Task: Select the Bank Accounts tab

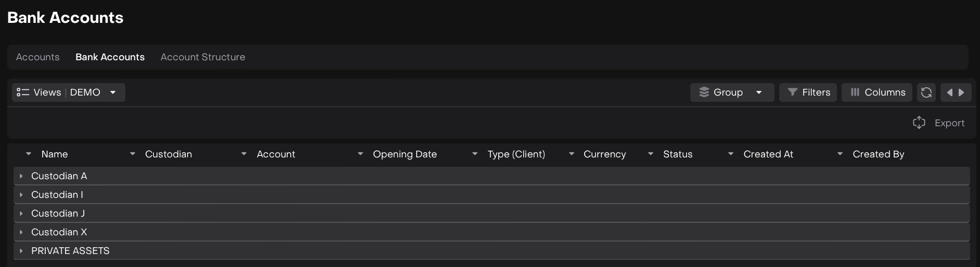Action: [110, 57]
